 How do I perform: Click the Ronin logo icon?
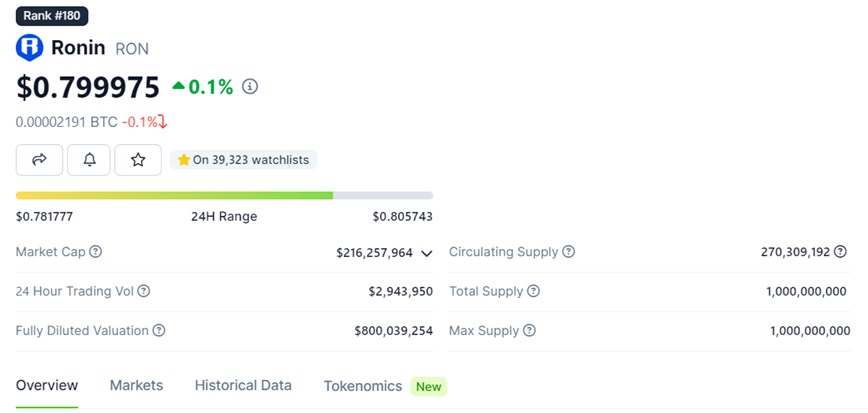click(30, 48)
